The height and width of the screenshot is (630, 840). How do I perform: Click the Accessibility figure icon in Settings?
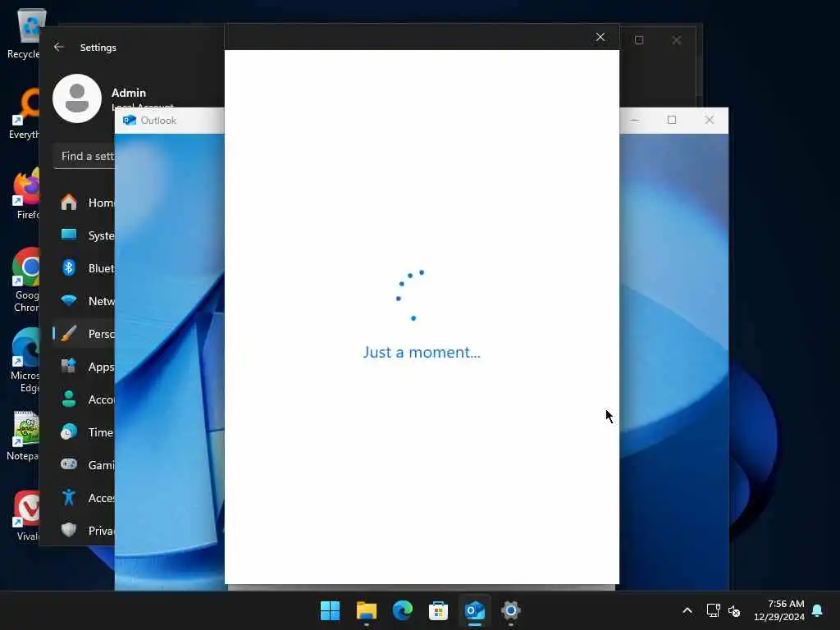click(69, 498)
